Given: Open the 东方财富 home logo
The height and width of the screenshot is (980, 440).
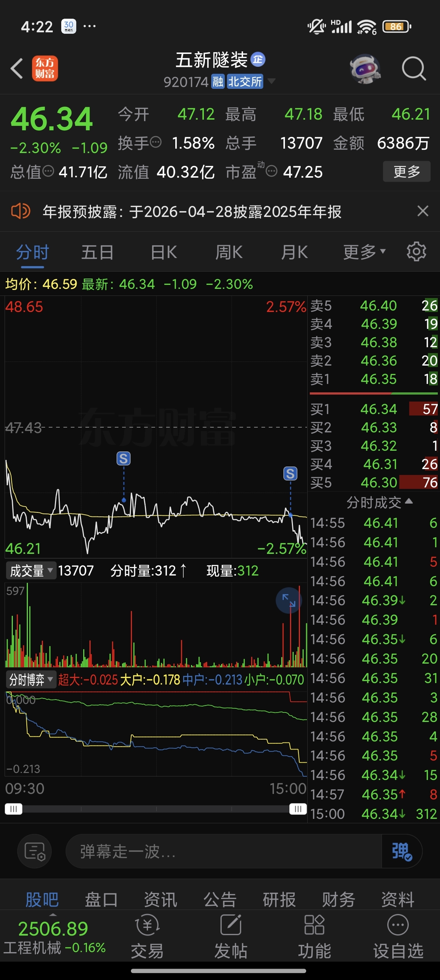Looking at the screenshot, I should [45, 69].
